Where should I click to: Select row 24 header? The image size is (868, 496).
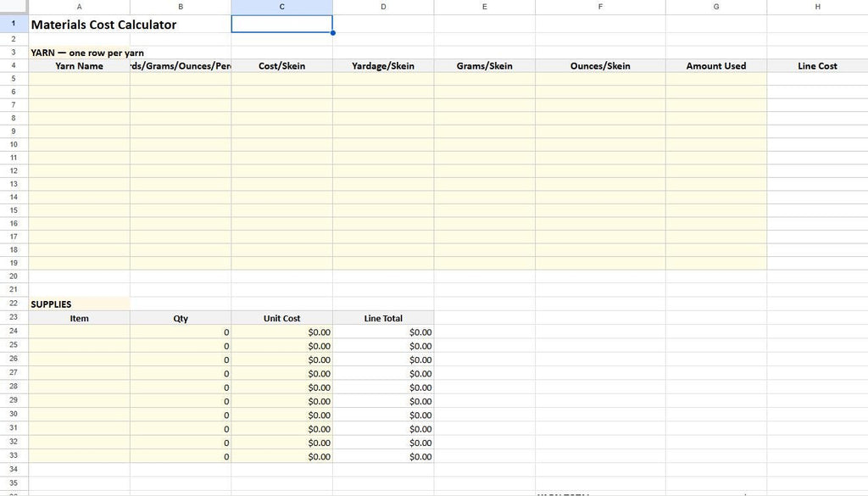14,331
